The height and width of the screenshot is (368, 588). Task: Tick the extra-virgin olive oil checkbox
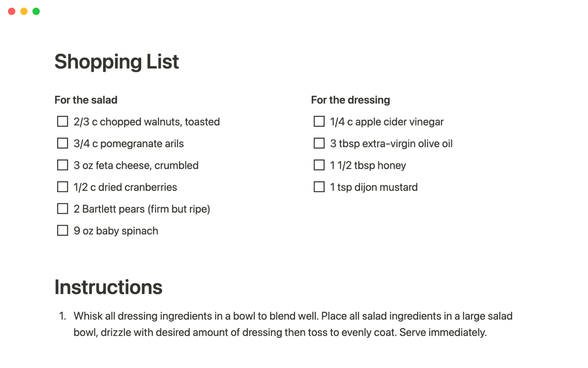click(319, 143)
